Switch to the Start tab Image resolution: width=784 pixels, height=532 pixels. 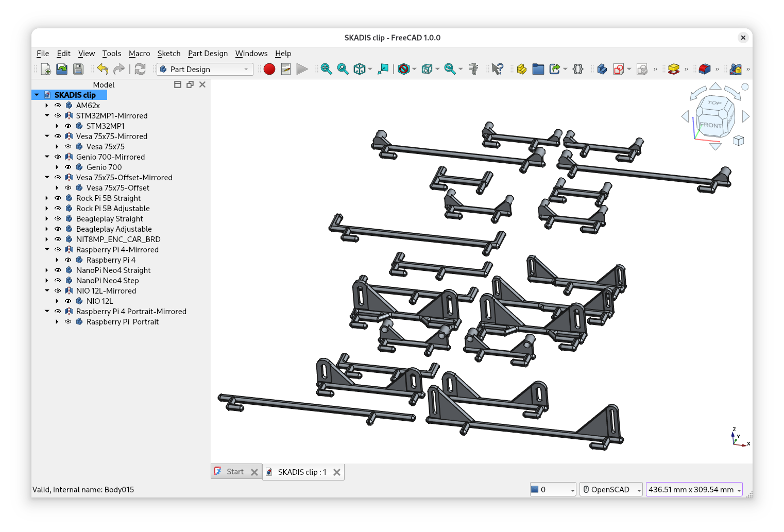(235, 472)
